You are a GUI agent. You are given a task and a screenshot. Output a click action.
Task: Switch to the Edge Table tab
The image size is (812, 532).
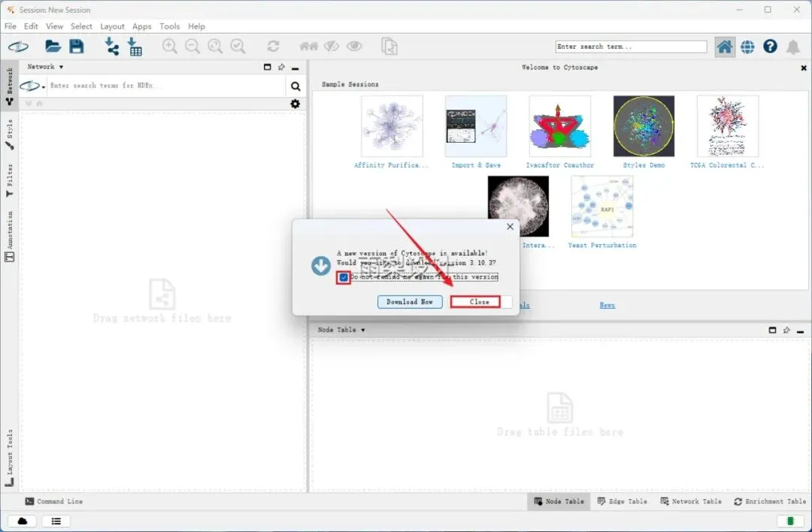[x=622, y=501]
